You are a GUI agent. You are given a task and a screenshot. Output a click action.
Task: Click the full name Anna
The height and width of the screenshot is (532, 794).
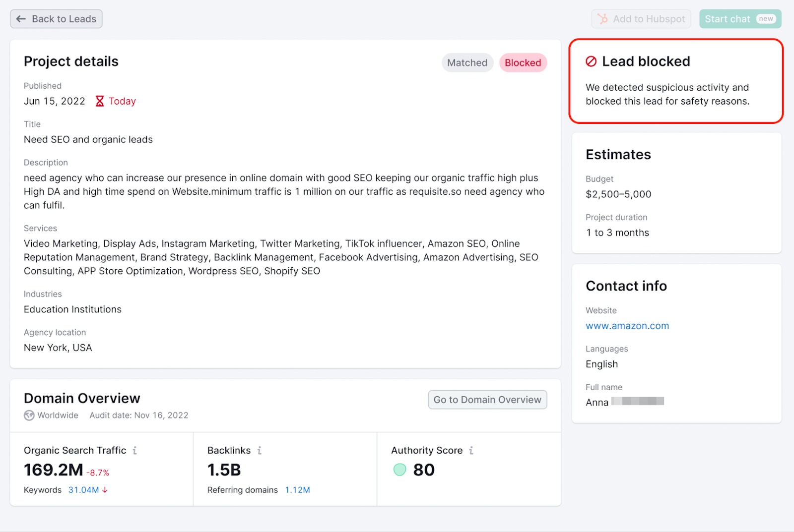point(597,402)
